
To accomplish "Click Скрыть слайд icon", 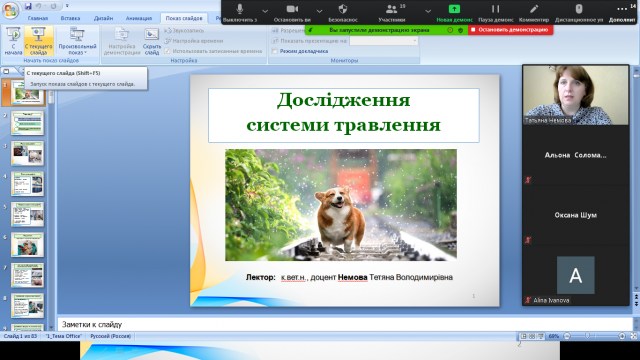I will pyautogui.click(x=151, y=41).
